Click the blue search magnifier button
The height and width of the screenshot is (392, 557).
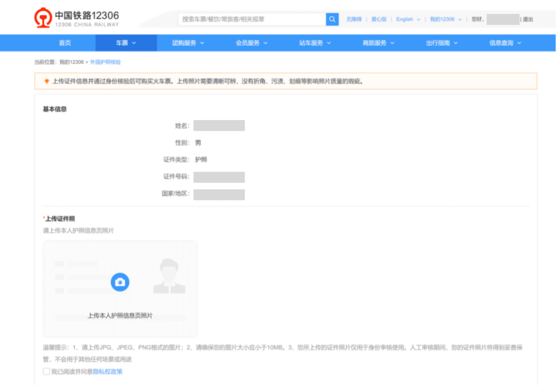332,19
